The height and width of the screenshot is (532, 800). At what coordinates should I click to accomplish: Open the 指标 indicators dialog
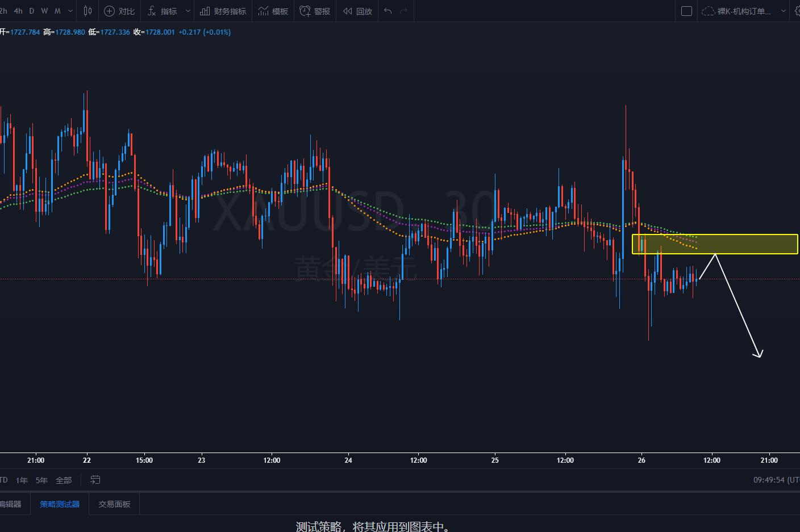tap(162, 11)
